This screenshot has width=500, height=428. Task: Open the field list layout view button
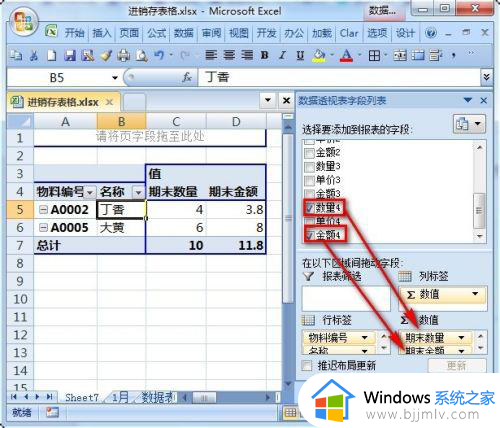469,124
